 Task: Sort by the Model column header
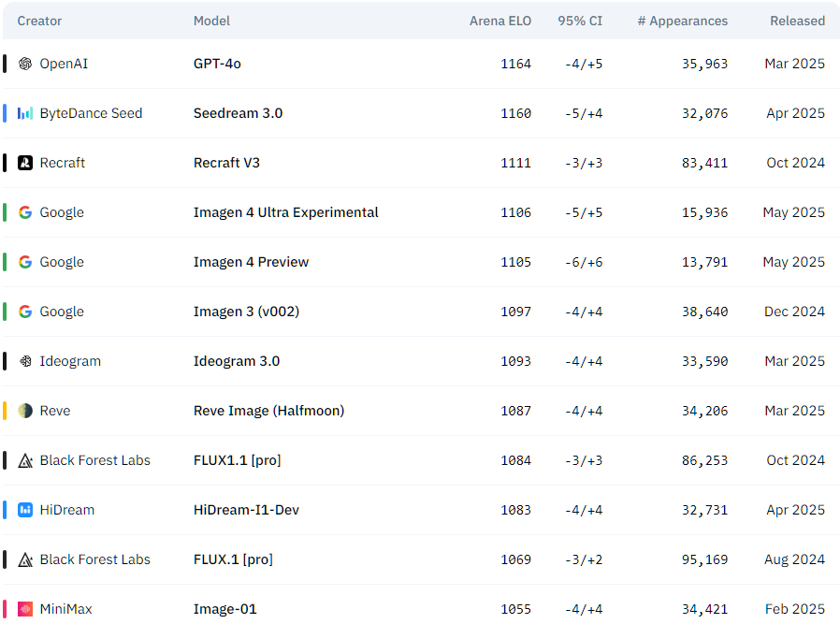tap(211, 21)
